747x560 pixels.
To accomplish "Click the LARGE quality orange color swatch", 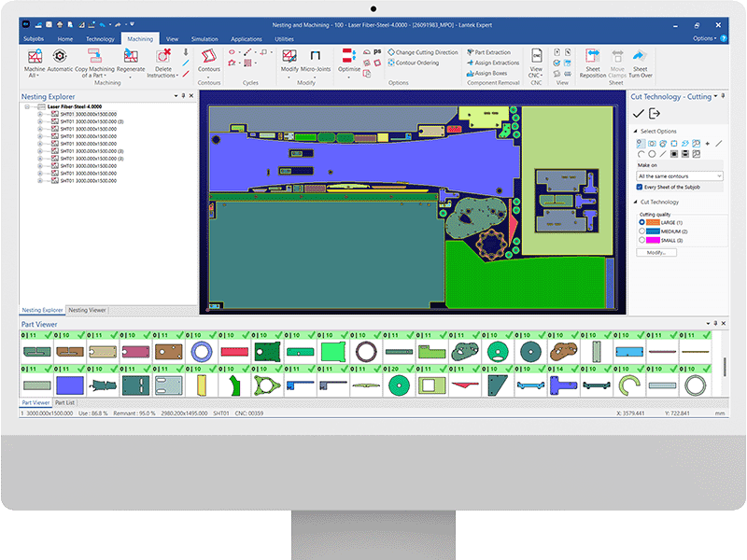I will coord(653,222).
